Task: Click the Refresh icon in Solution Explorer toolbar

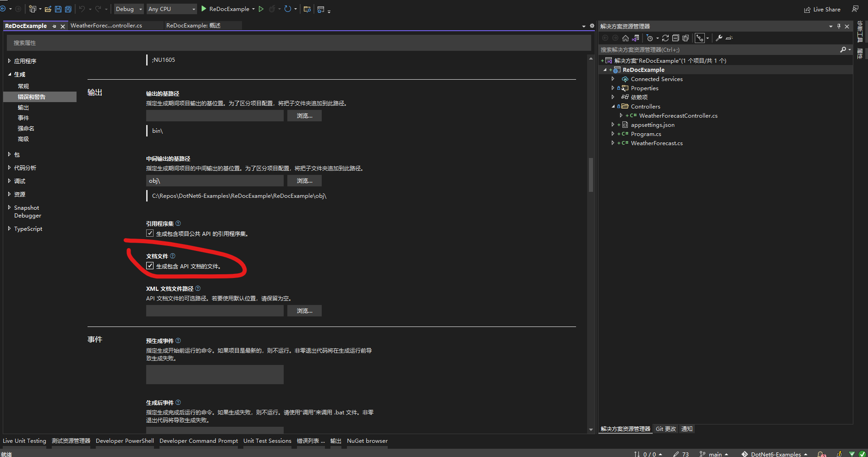Action: click(x=665, y=38)
